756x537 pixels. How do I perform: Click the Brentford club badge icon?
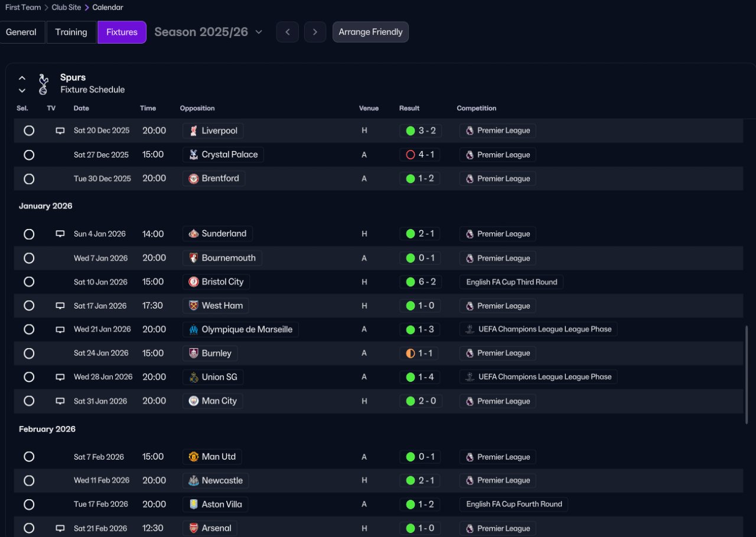pyautogui.click(x=193, y=179)
